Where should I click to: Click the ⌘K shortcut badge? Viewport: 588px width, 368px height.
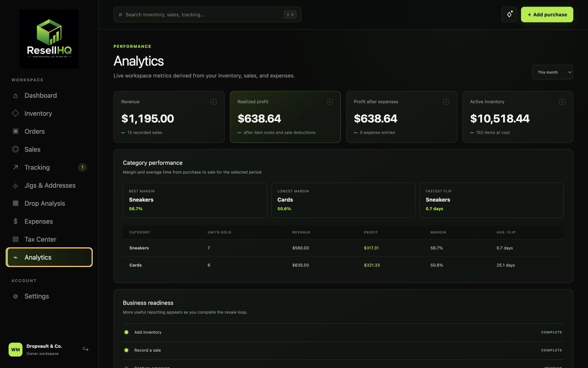[x=290, y=15]
